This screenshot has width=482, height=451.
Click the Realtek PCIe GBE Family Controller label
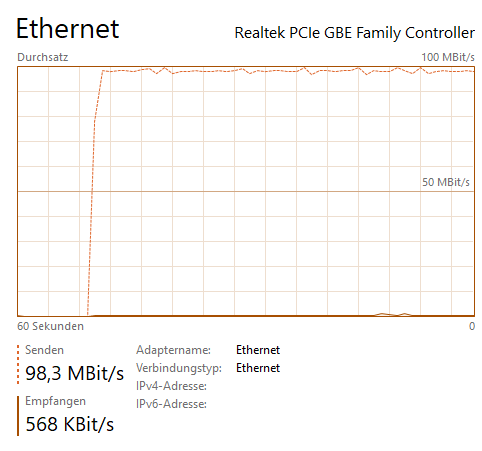(x=355, y=33)
